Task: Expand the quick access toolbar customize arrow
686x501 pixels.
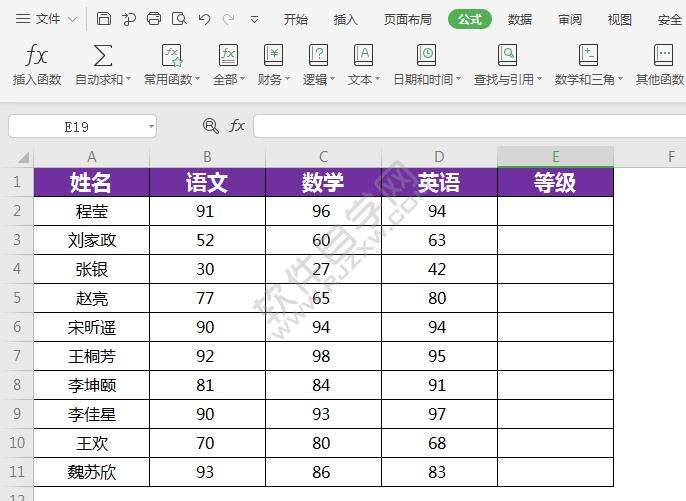Action: (254, 19)
